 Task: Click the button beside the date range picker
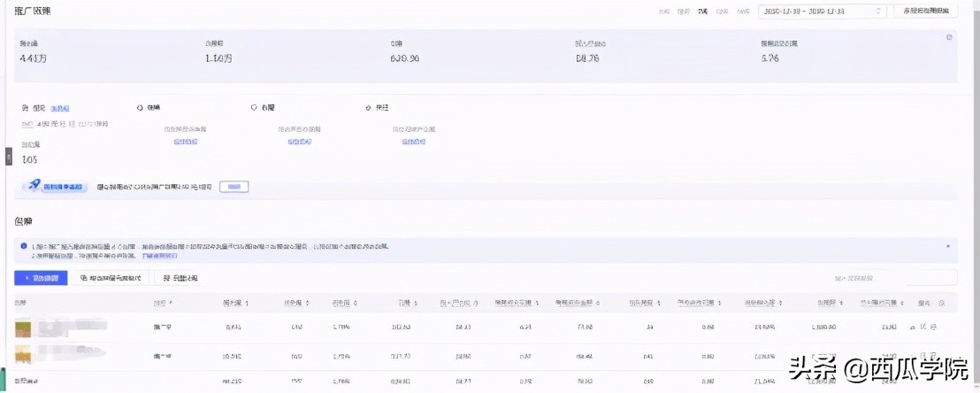click(925, 12)
